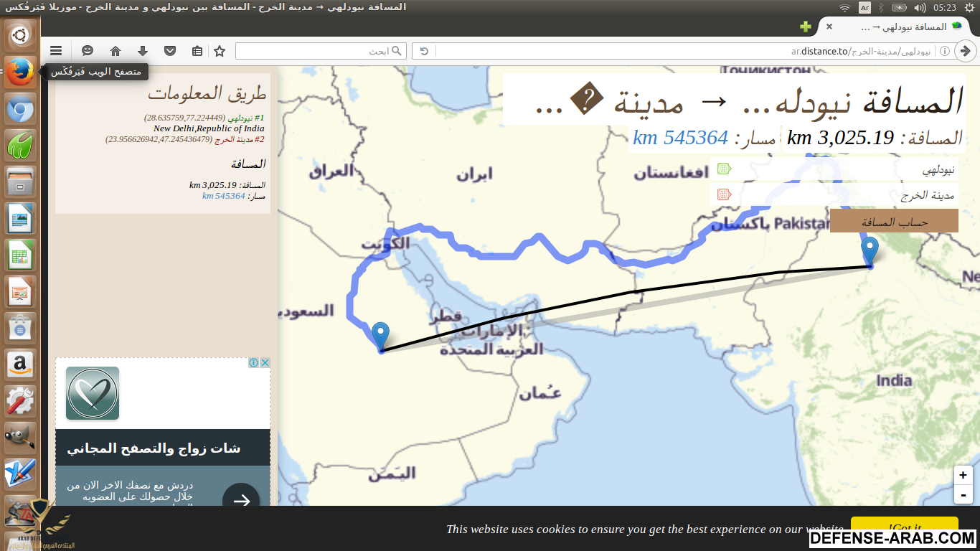Screen dimensions: 980x551
Task: Click the map marker at New Delhi
Action: point(870,252)
